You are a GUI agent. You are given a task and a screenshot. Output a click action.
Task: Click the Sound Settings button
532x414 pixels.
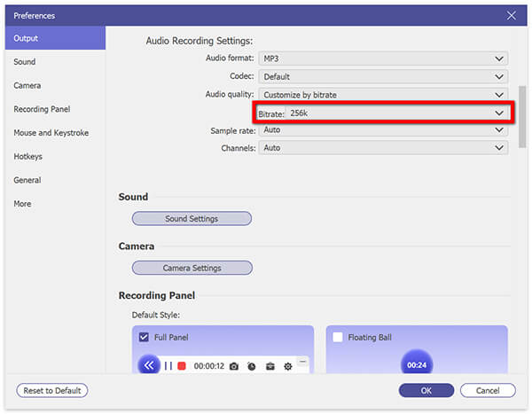[x=192, y=219]
